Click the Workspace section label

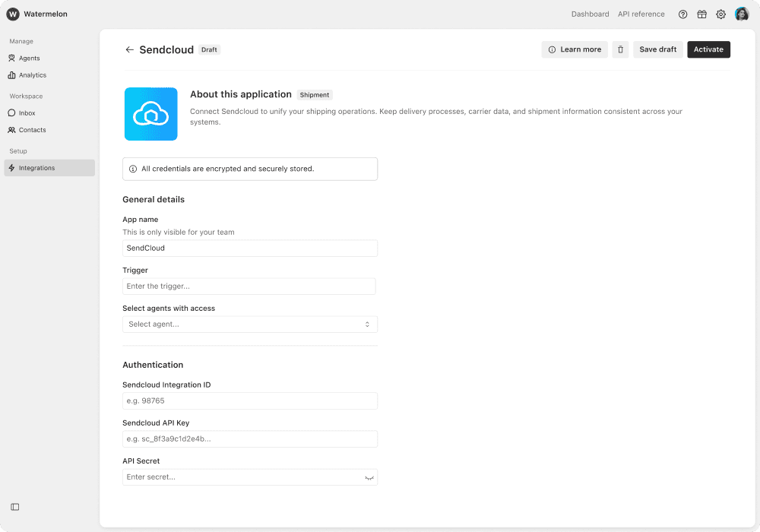[26, 96]
